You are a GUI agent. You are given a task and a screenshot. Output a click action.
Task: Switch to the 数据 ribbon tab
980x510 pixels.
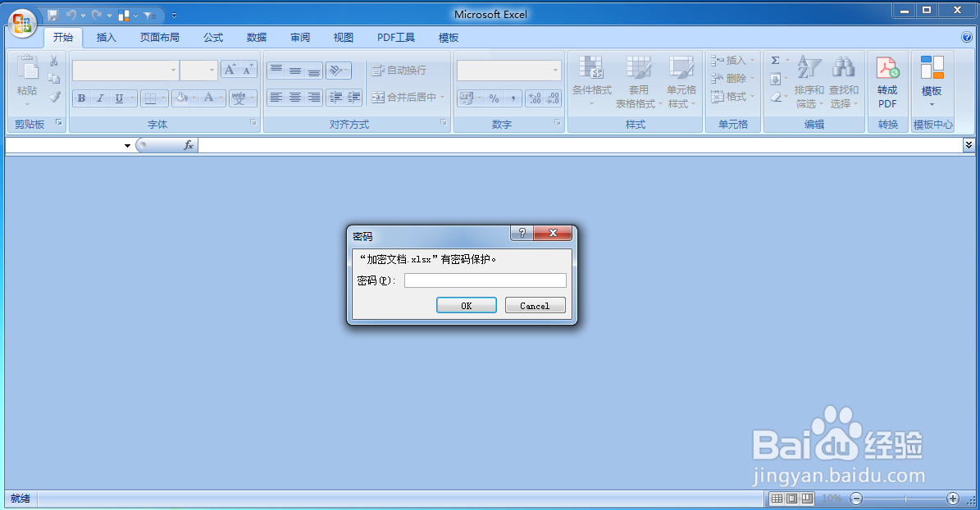tap(257, 38)
